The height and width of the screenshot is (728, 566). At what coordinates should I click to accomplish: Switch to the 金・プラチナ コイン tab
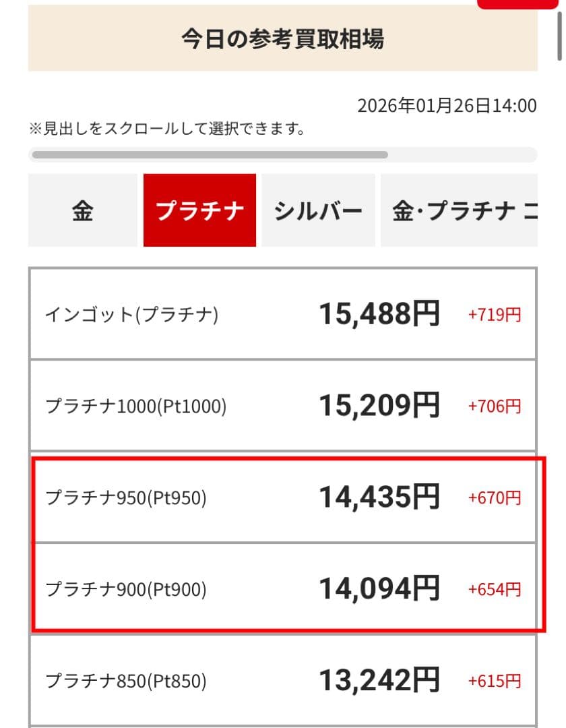click(465, 210)
